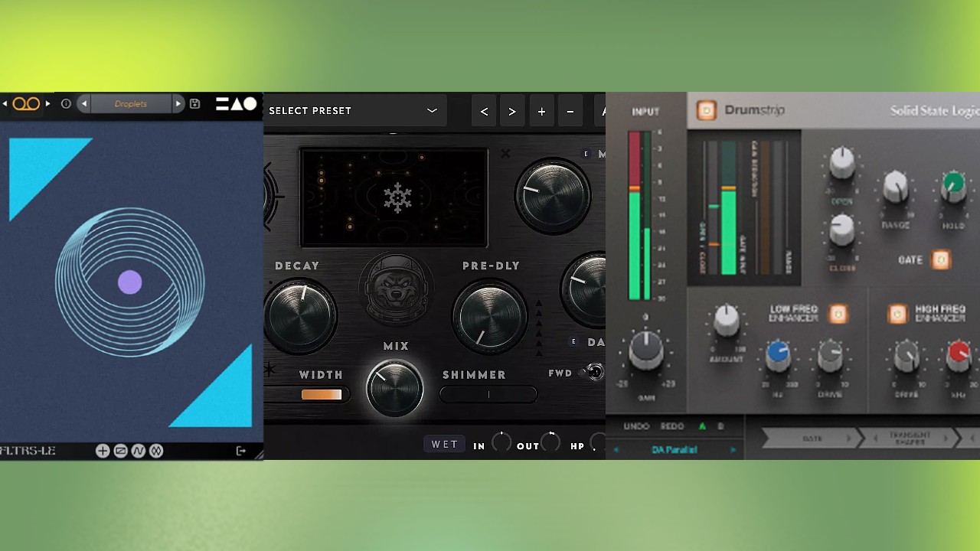The width and height of the screenshot is (980, 551).
Task: Click the small E button above large knob
Action: [586, 154]
